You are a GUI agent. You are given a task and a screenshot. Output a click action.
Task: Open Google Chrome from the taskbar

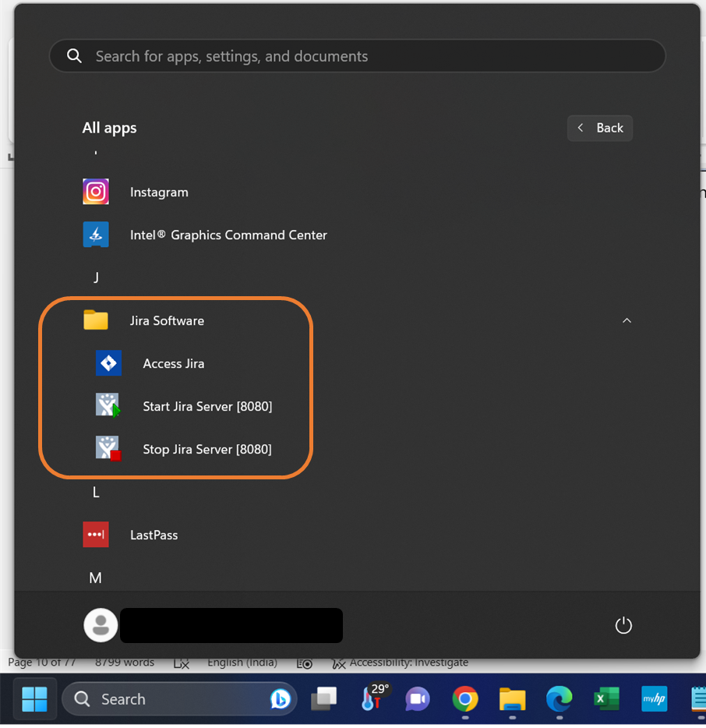(x=465, y=698)
